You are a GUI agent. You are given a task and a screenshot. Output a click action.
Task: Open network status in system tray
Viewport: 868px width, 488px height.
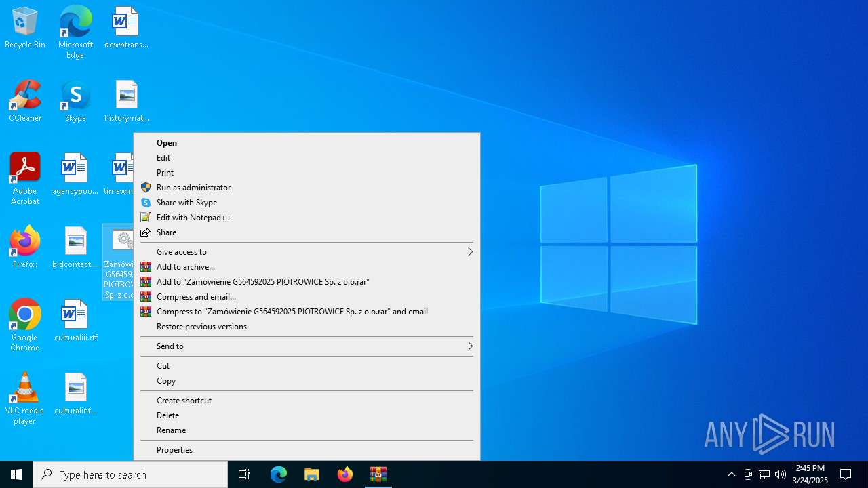[x=764, y=474]
